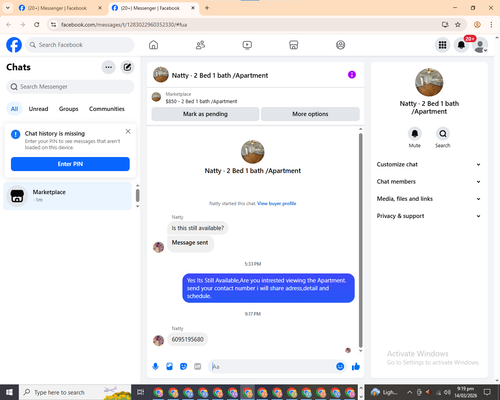This screenshot has height=400, width=500.
Task: Click the Search Messenger field
Action: [70, 87]
